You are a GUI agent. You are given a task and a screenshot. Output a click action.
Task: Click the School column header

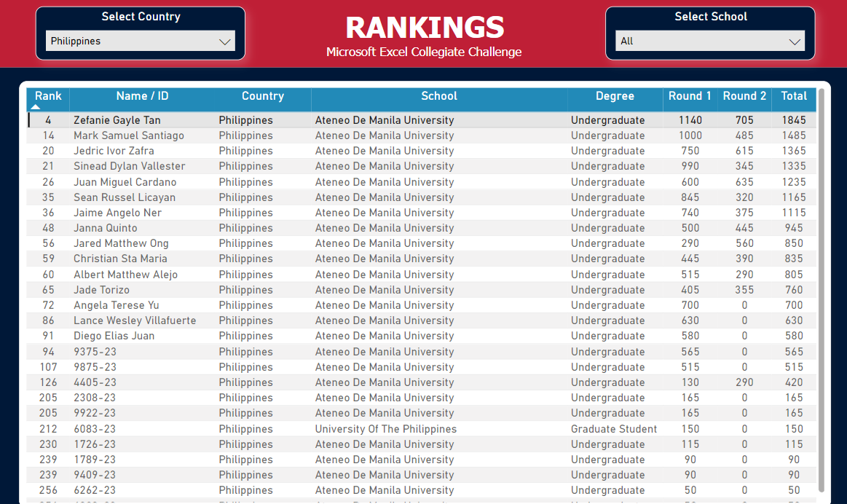[438, 96]
